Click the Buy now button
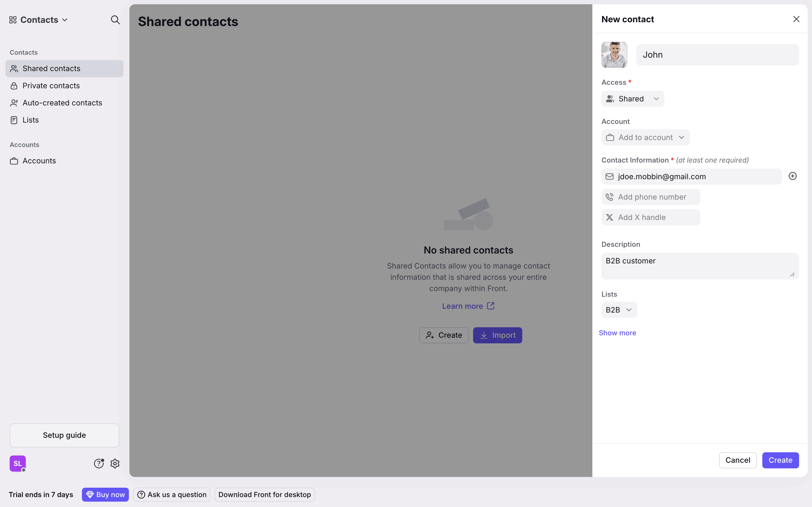Viewport: 812px width, 507px height. 105,495
